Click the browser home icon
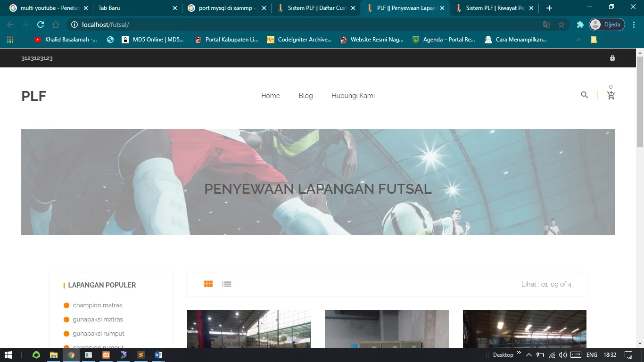 tap(56, 25)
